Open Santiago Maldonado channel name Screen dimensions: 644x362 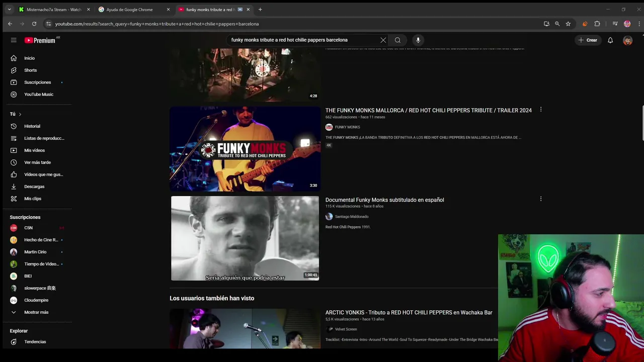coord(352,217)
